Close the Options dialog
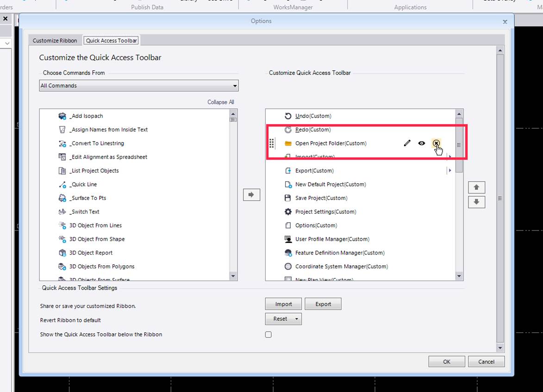The height and width of the screenshot is (392, 543). coord(505,22)
